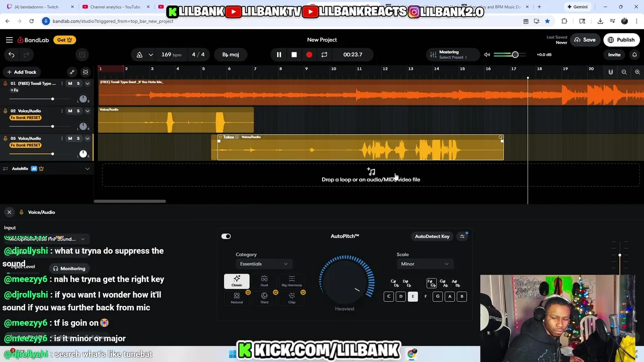The height and width of the screenshot is (362, 644).
Task: Select the E note key
Action: coord(413,297)
